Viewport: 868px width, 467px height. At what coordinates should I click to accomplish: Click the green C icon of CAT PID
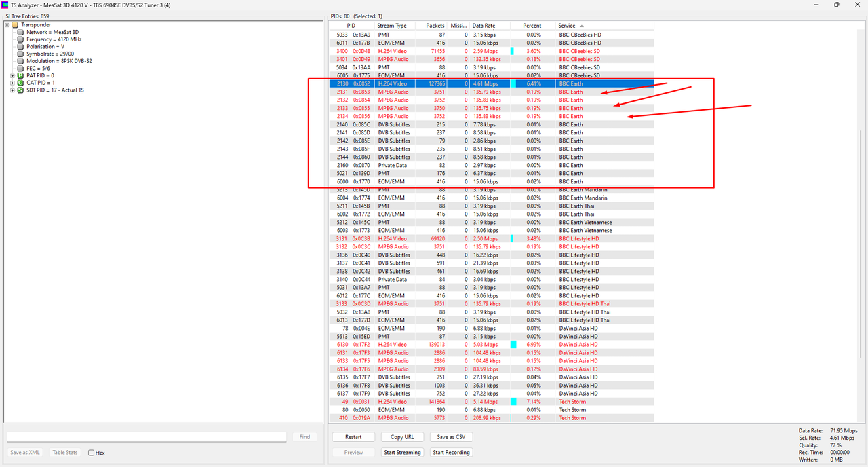point(20,83)
